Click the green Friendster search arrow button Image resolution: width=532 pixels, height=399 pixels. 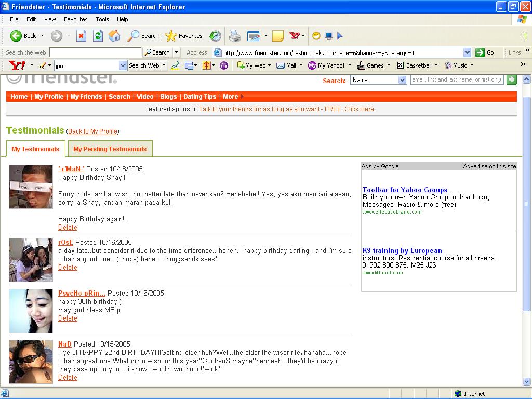pos(511,79)
